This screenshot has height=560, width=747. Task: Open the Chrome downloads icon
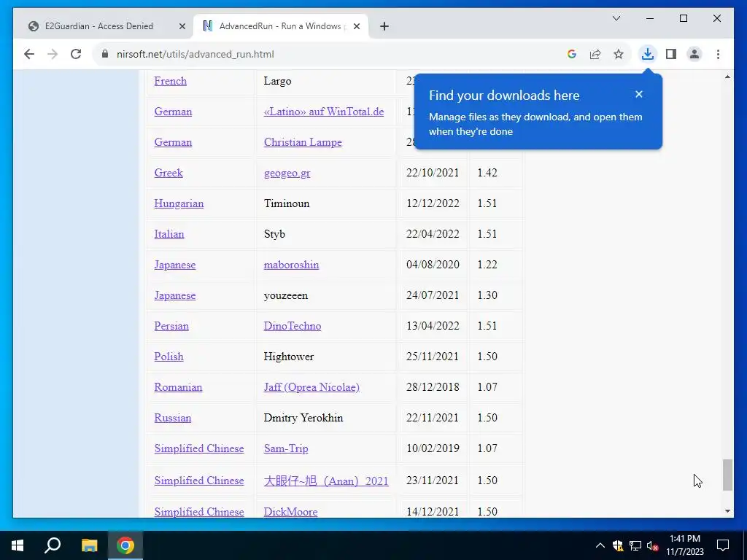click(x=648, y=54)
